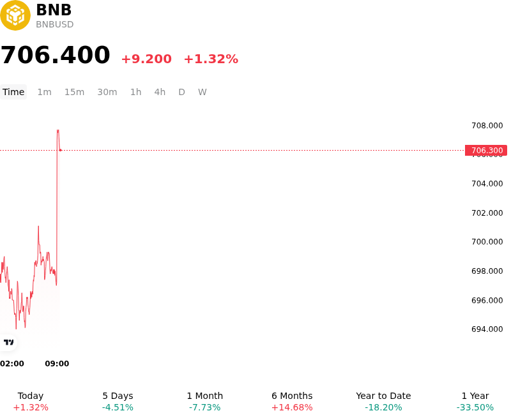The image size is (511, 420).
Task: Show the Today performance range
Action: pos(31,401)
